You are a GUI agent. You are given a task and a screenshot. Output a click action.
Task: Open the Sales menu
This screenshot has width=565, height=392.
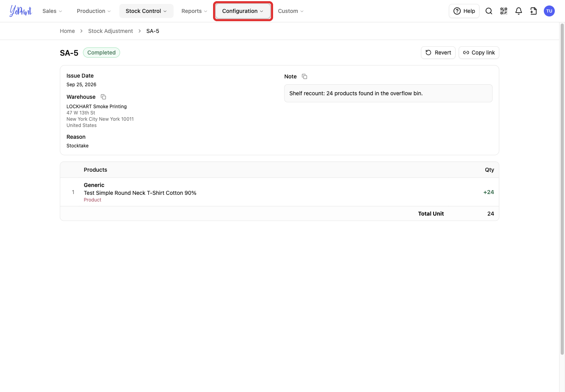pyautogui.click(x=52, y=11)
